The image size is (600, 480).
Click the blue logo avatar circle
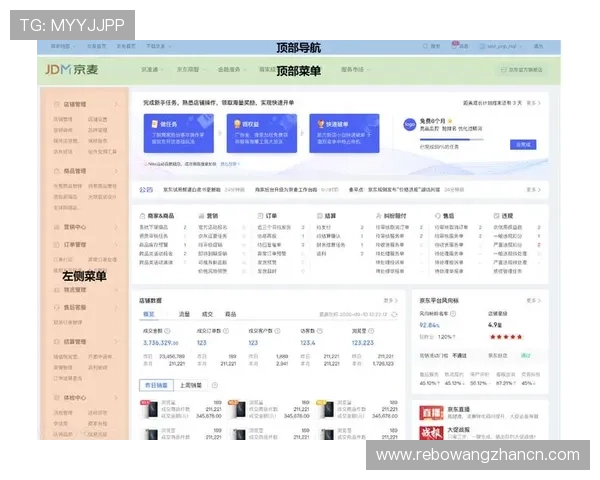410,125
